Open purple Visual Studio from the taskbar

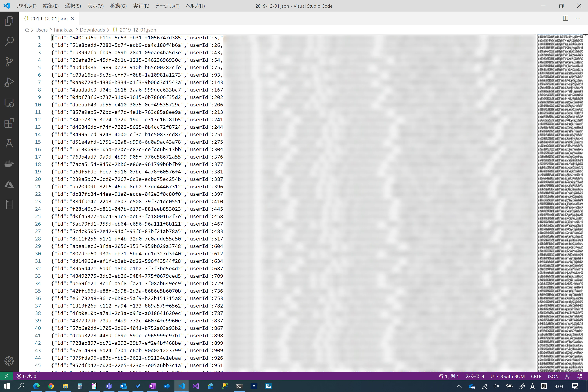tap(196, 386)
